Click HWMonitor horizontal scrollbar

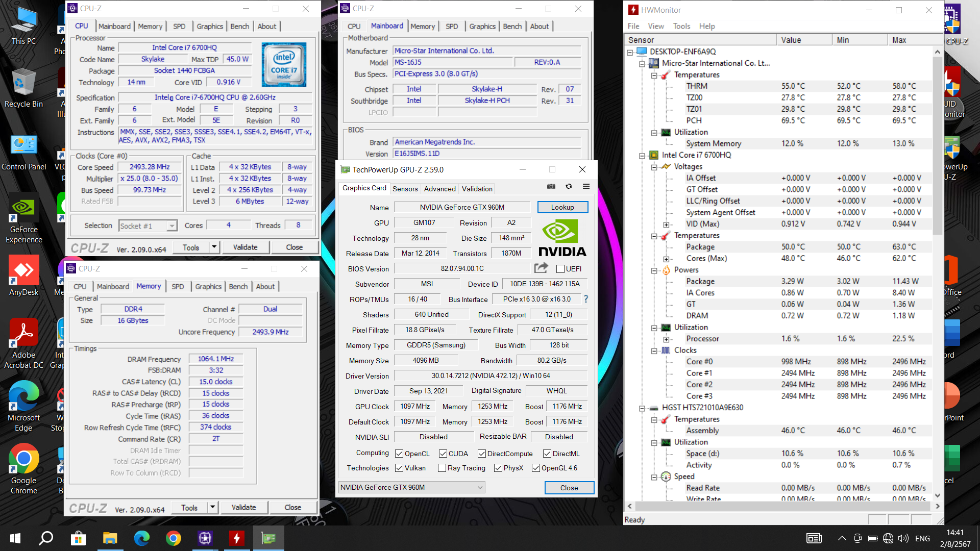tap(783, 506)
